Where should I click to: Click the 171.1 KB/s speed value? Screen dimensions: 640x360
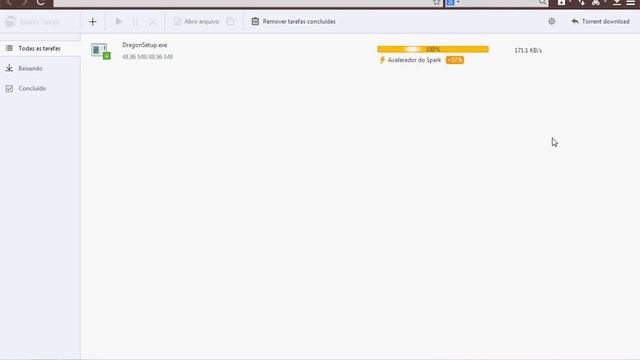tap(528, 50)
